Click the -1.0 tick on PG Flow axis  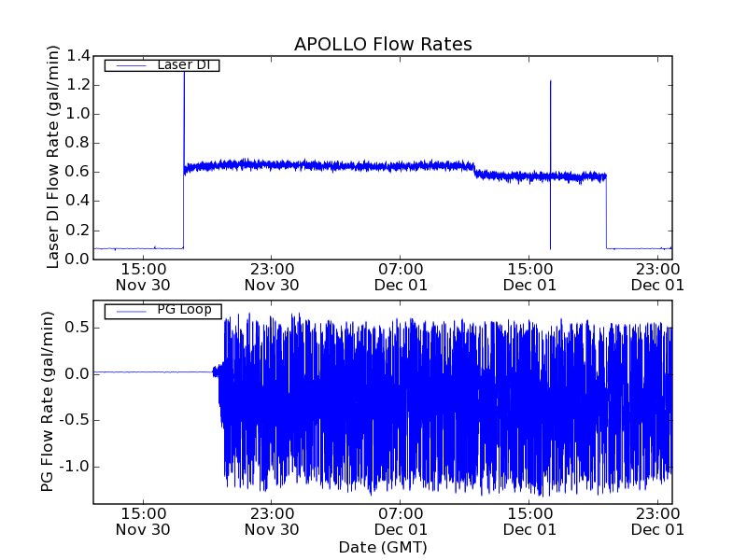75,467
